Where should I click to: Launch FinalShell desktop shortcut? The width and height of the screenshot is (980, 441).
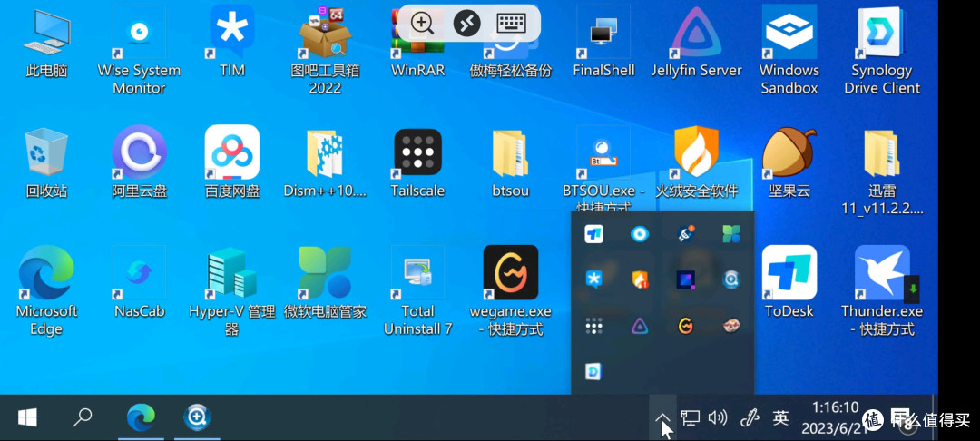pos(603,43)
